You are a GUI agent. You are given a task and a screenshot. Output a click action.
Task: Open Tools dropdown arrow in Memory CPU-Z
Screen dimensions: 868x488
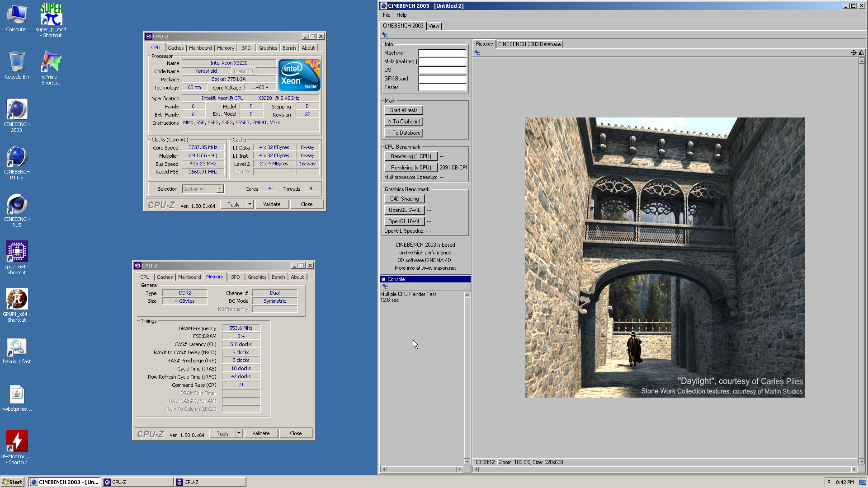coord(239,433)
